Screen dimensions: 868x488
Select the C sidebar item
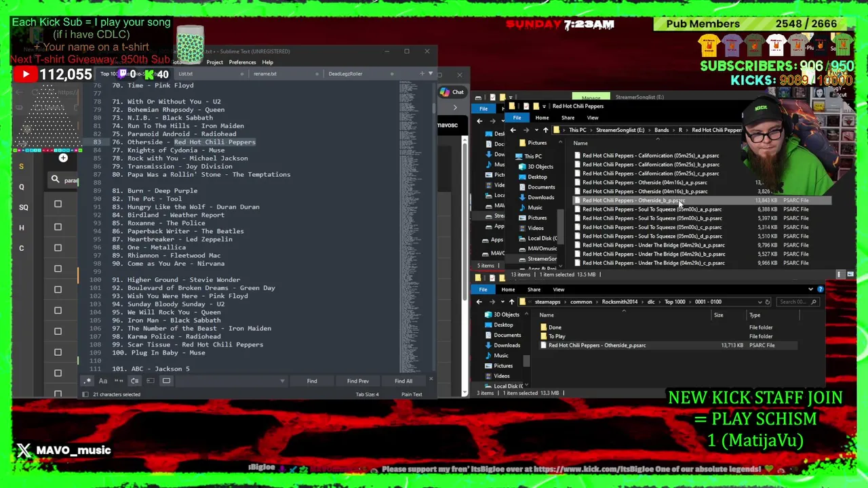click(x=21, y=248)
